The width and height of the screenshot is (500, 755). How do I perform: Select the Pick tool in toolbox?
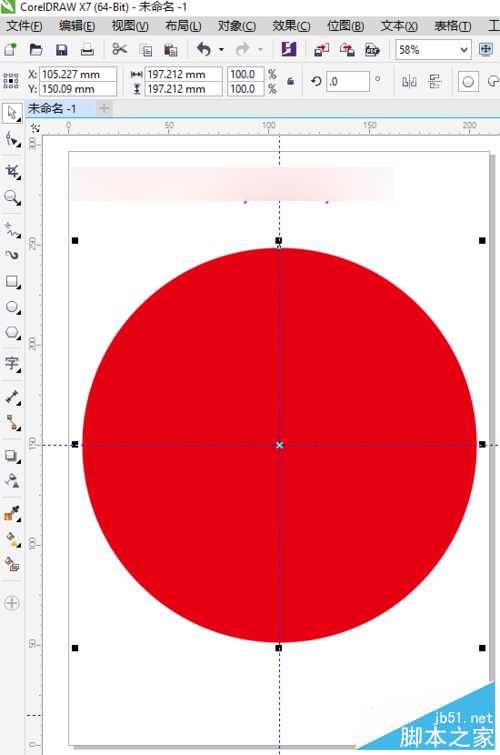12,113
